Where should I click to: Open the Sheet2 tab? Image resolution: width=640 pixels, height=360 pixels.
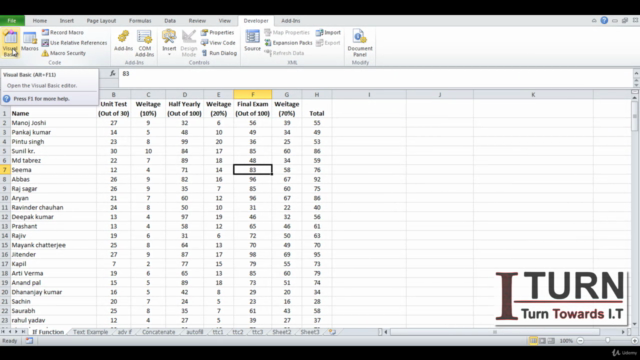(282, 332)
